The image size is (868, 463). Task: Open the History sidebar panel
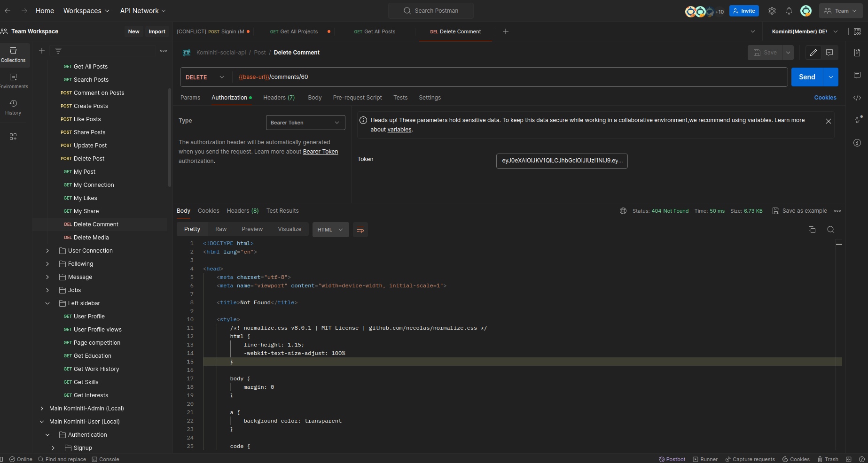[x=13, y=107]
